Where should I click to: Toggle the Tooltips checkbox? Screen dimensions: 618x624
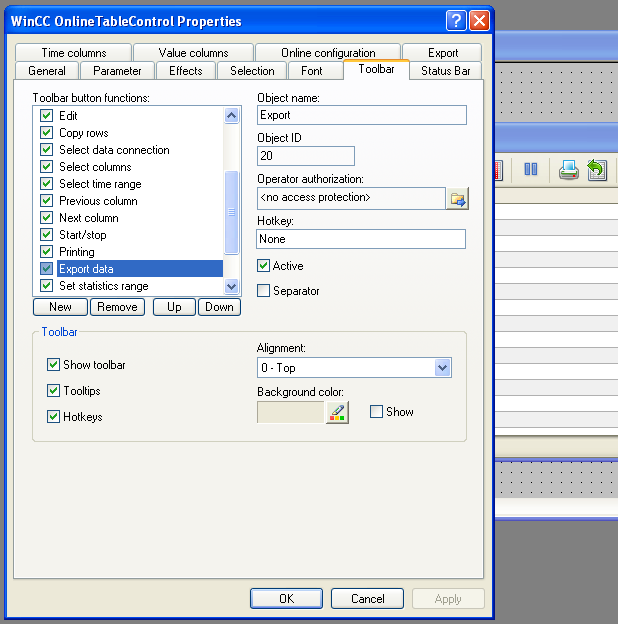pos(53,390)
